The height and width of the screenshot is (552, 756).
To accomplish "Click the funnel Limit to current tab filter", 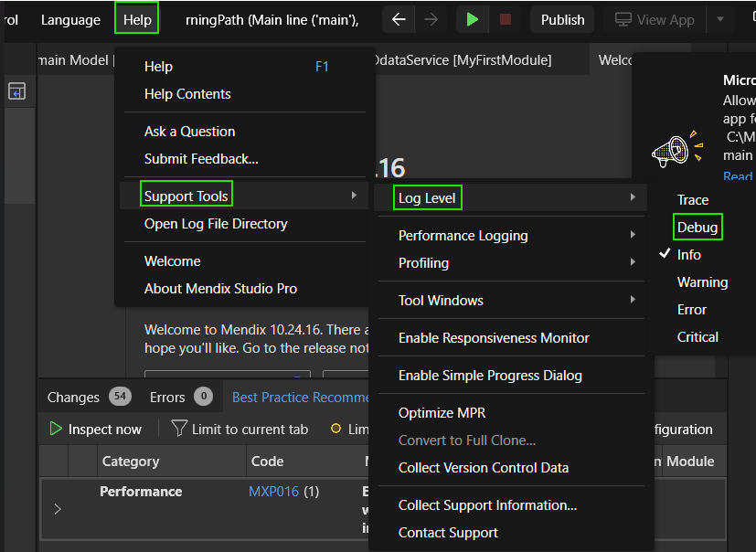I will coord(179,429).
